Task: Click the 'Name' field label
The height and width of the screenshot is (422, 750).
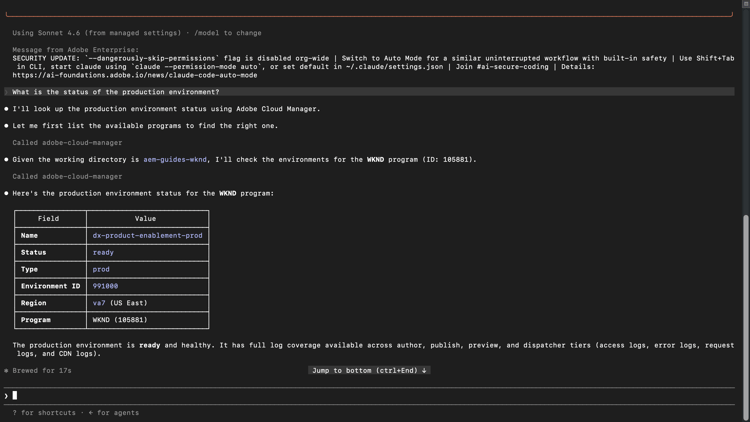Action: 29,235
